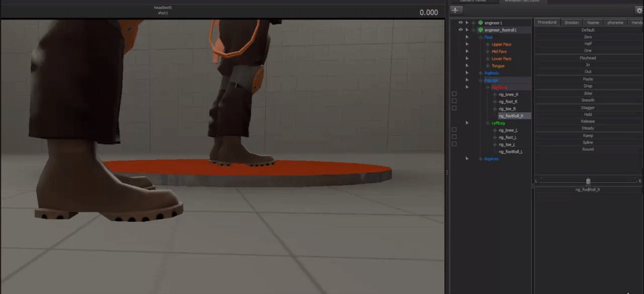The height and width of the screenshot is (294, 644).
Task: Apply the Paste preset
Action: point(588,79)
